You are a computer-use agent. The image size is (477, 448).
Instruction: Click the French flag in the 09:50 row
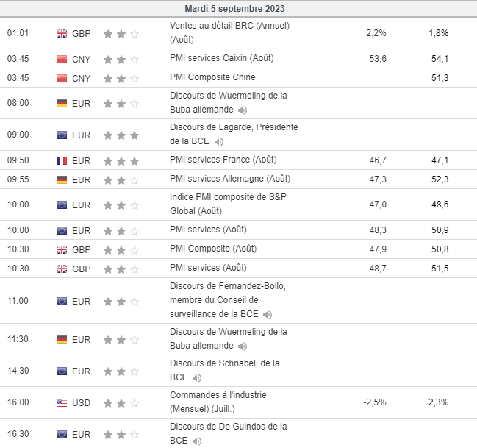pyautogui.click(x=62, y=160)
